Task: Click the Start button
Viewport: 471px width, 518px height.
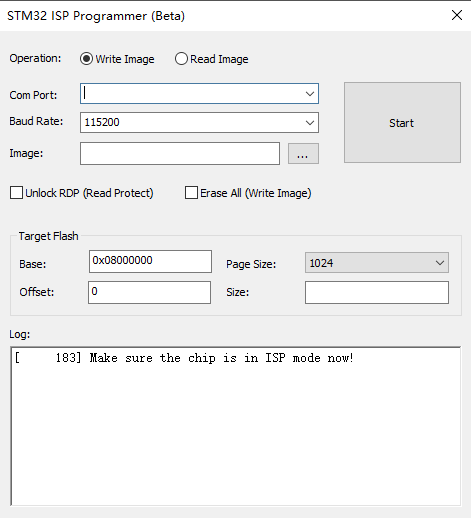Action: [x=402, y=123]
